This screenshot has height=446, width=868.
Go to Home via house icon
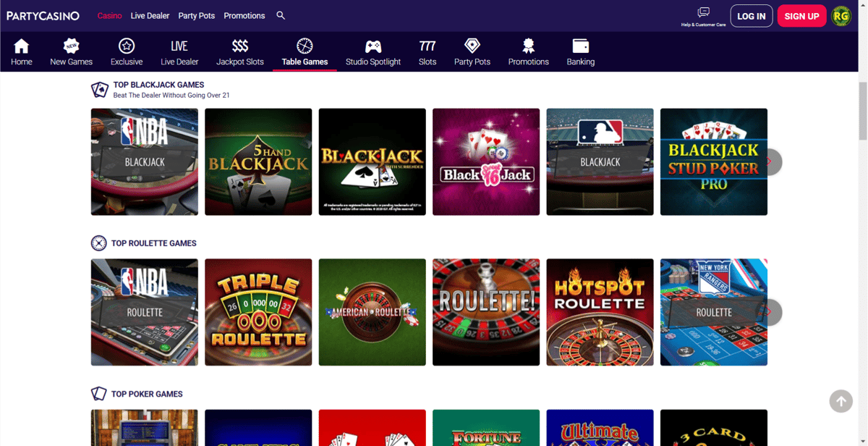point(22,46)
